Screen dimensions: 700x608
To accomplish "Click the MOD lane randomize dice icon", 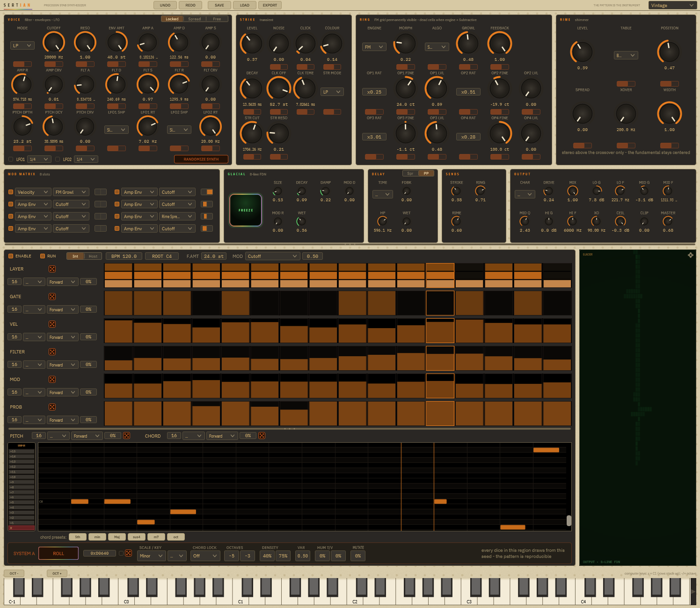I will (x=52, y=380).
